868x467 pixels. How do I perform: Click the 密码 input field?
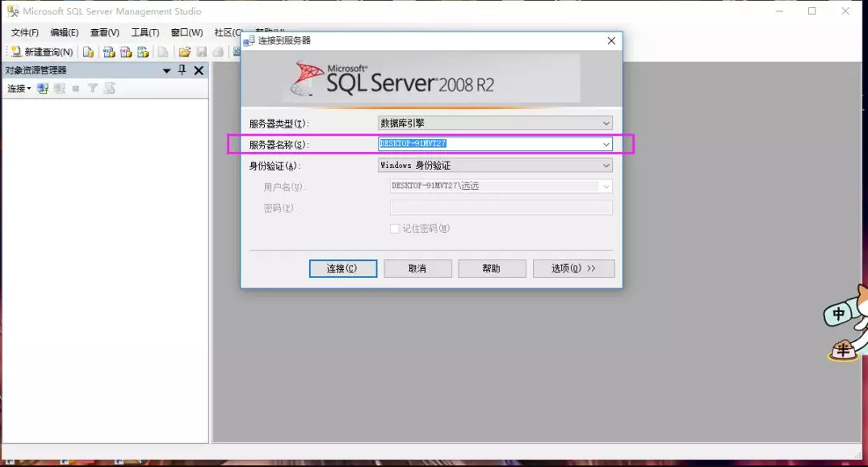pos(501,207)
